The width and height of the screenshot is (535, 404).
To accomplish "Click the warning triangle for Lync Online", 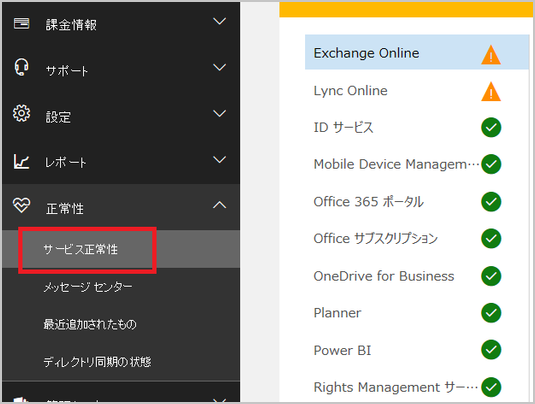I will pos(491,91).
